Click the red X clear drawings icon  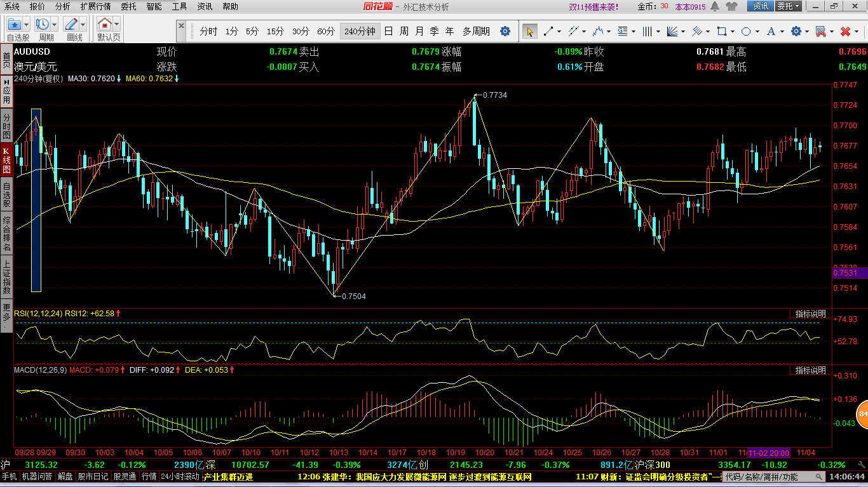[x=845, y=31]
